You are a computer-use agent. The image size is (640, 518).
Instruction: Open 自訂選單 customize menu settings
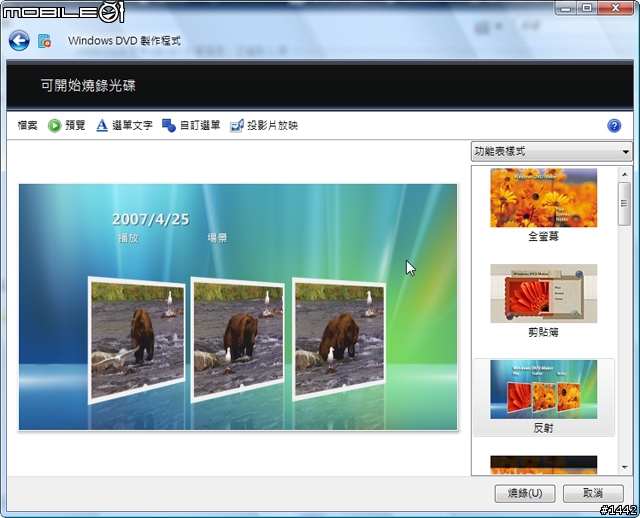[x=200, y=125]
